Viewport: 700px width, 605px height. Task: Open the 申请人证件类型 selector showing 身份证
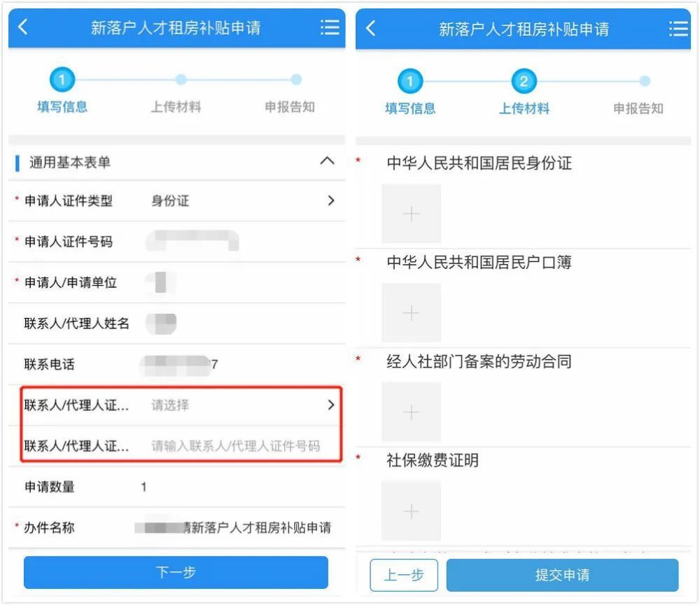[x=177, y=201]
